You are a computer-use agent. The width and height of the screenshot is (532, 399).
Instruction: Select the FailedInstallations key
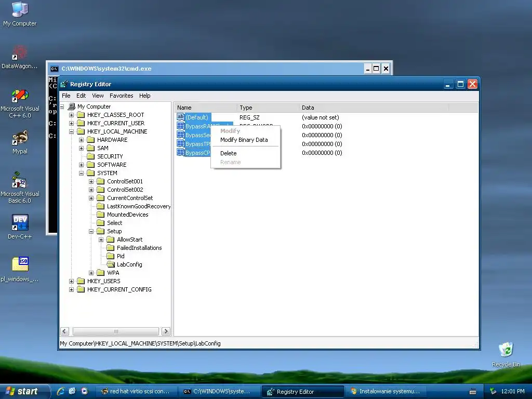[139, 248]
